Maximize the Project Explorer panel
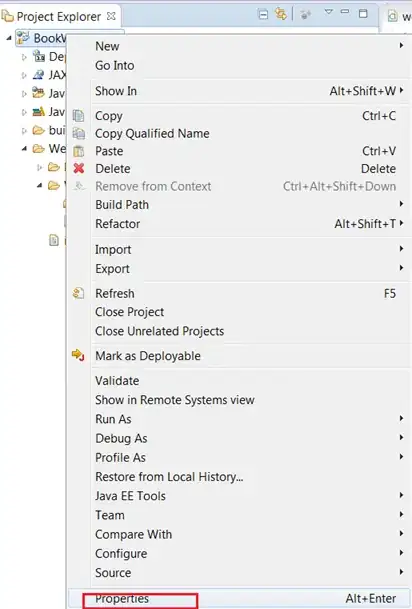Viewport: 412px width, 609px height. coord(363,14)
